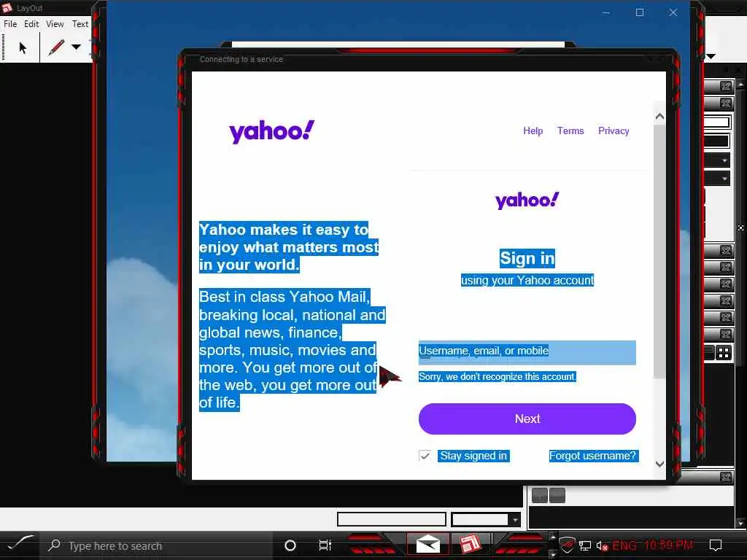Open the Action Center notification icon
This screenshot has height=560, width=747.
click(716, 545)
